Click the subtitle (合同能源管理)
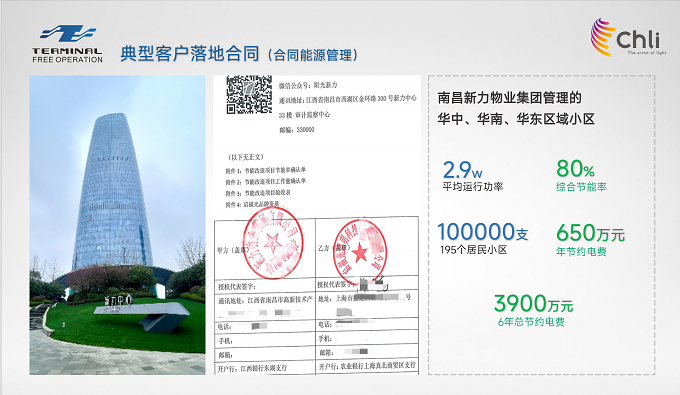 coord(312,55)
